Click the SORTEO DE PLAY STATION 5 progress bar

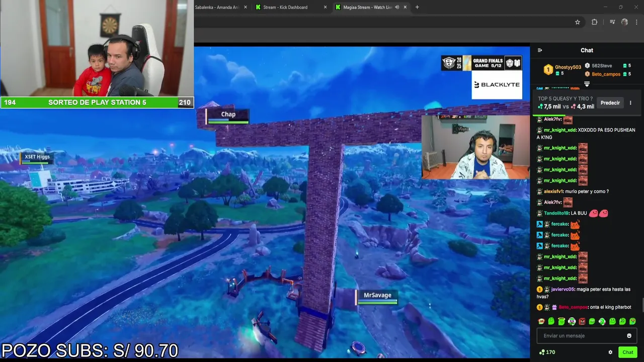tap(97, 102)
